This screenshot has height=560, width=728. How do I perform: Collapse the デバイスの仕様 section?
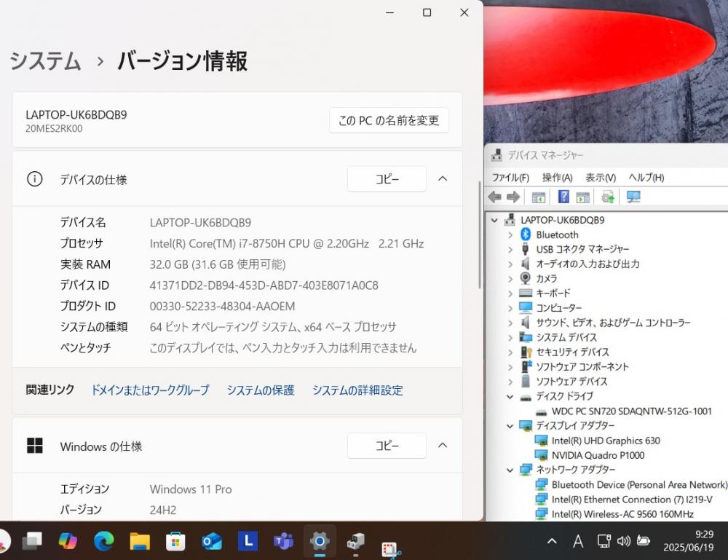[x=443, y=178]
